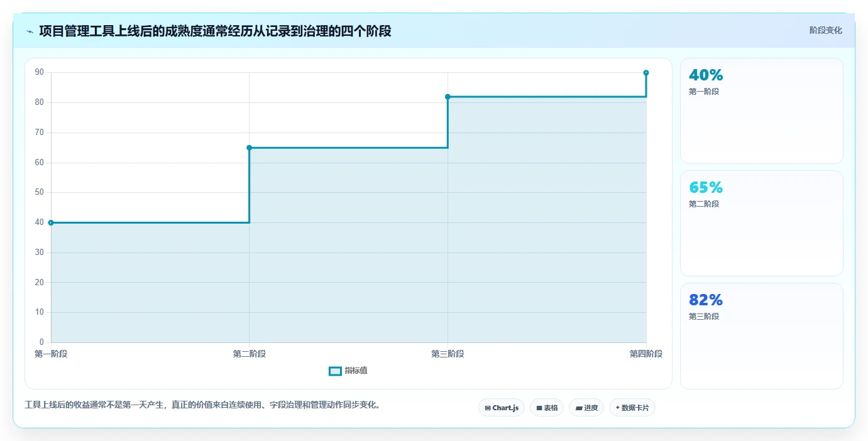This screenshot has height=441, width=868.
Task: Select the 40% 第一阶段 card
Action: click(761, 111)
